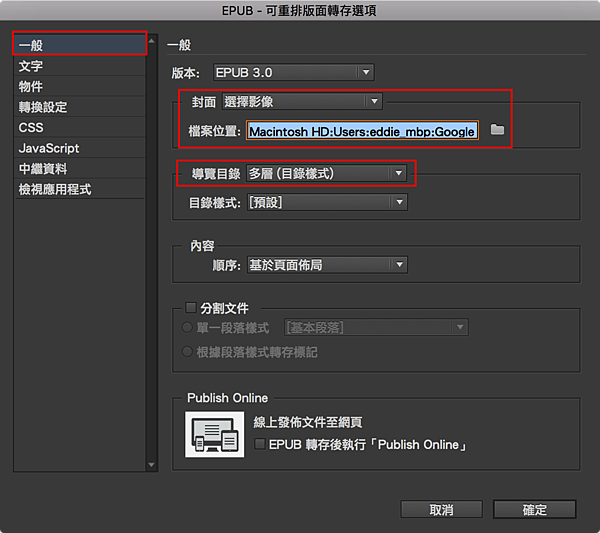Open the CSS category
The width and height of the screenshot is (600, 533).
click(x=80, y=127)
